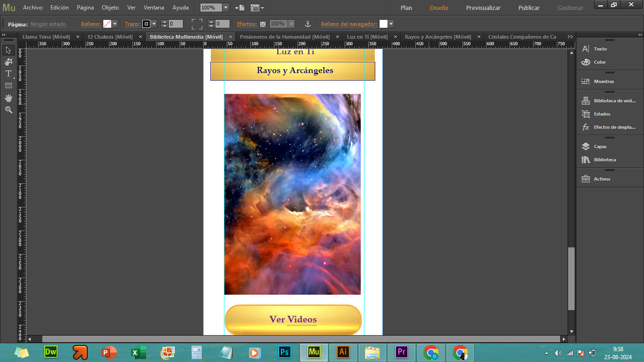Open the Ventana menu

point(154,8)
